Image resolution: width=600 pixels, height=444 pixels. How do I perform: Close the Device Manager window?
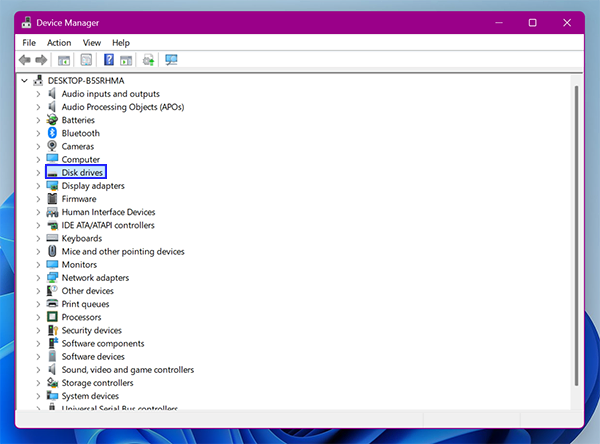tap(567, 23)
